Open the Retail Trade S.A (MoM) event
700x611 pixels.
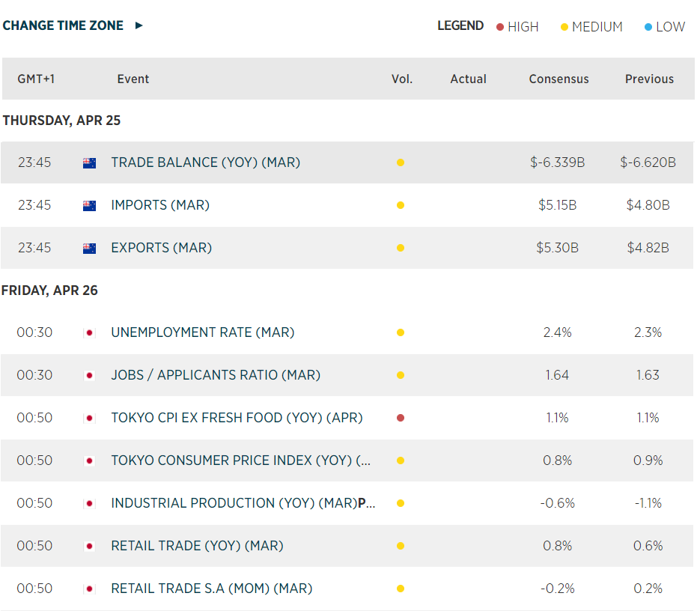click(211, 589)
